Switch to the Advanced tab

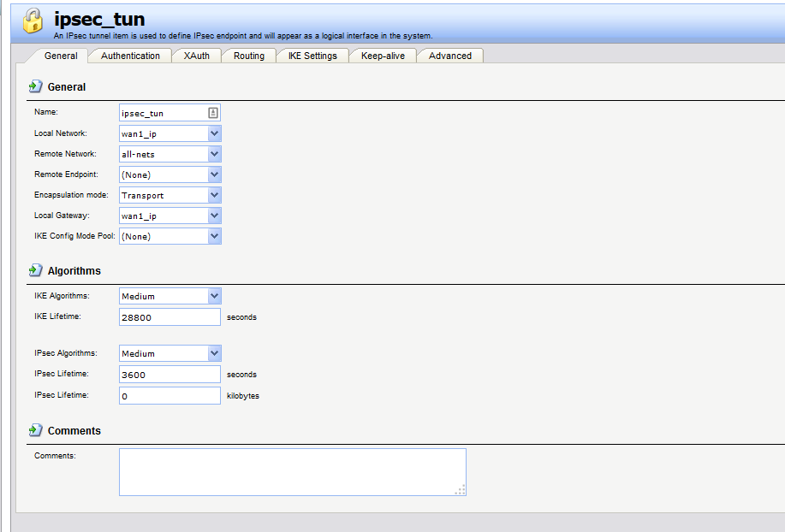[450, 56]
